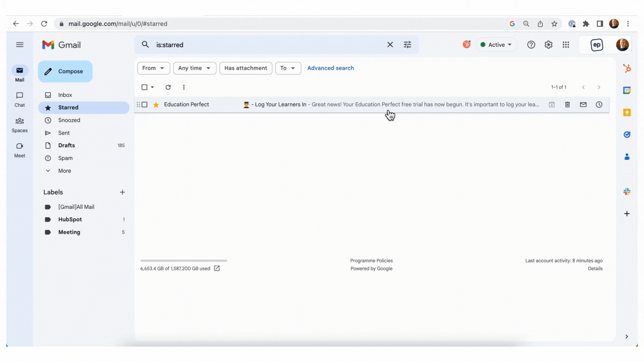The height and width of the screenshot is (362, 644).
Task: Open select options dropdown arrow
Action: tap(152, 87)
